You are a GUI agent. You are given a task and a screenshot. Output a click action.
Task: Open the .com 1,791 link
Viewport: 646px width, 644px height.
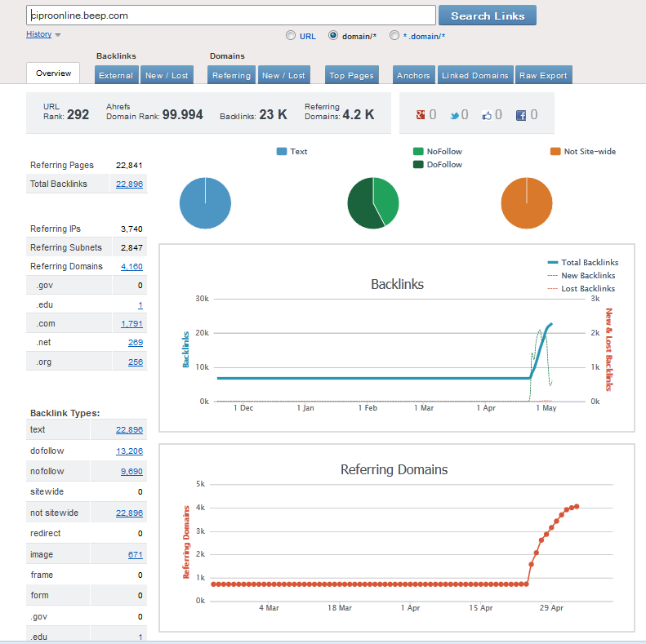coord(131,324)
